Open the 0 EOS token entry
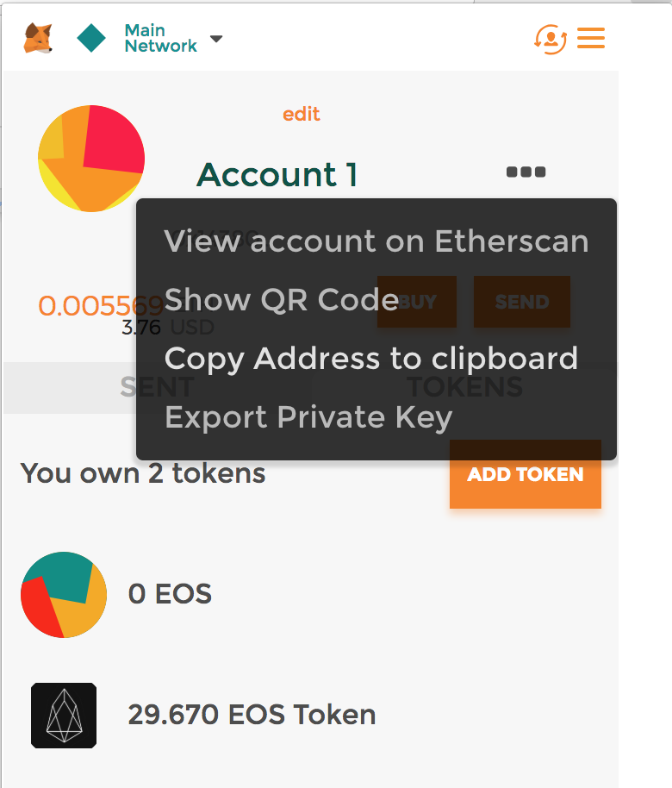 [170, 594]
